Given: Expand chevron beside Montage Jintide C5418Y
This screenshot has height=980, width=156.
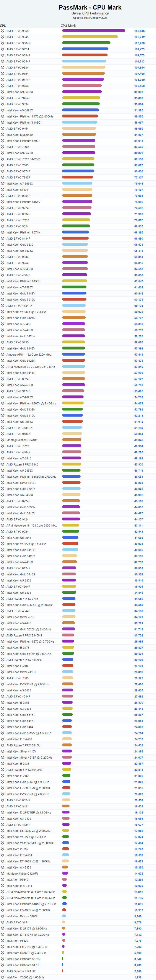Looking at the screenshot, I should 3,440.
